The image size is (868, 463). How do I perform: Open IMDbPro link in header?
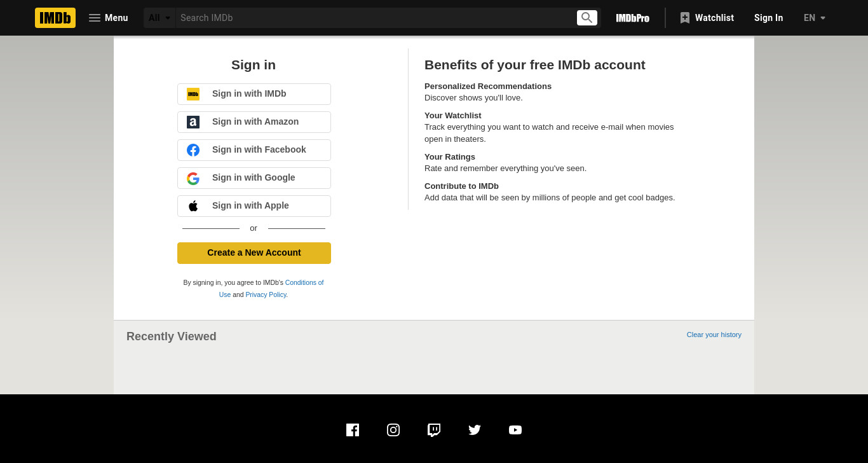[x=633, y=18]
